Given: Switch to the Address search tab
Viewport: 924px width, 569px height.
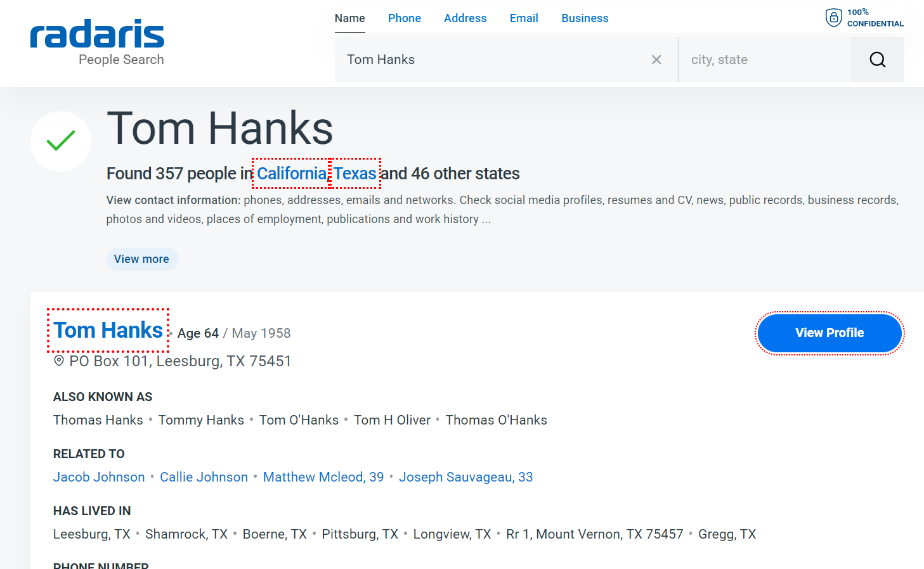Looking at the screenshot, I should 465,18.
